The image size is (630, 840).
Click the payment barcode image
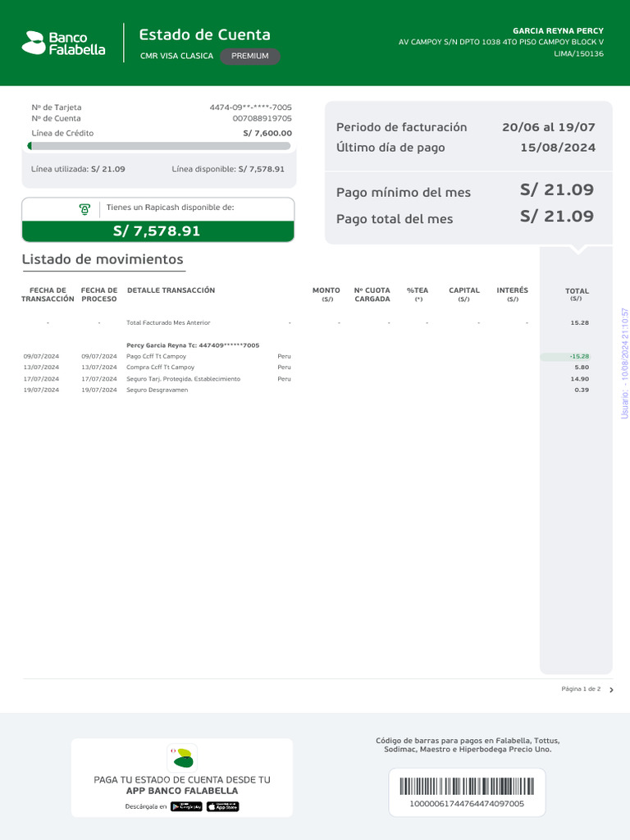pyautogui.click(x=466, y=787)
